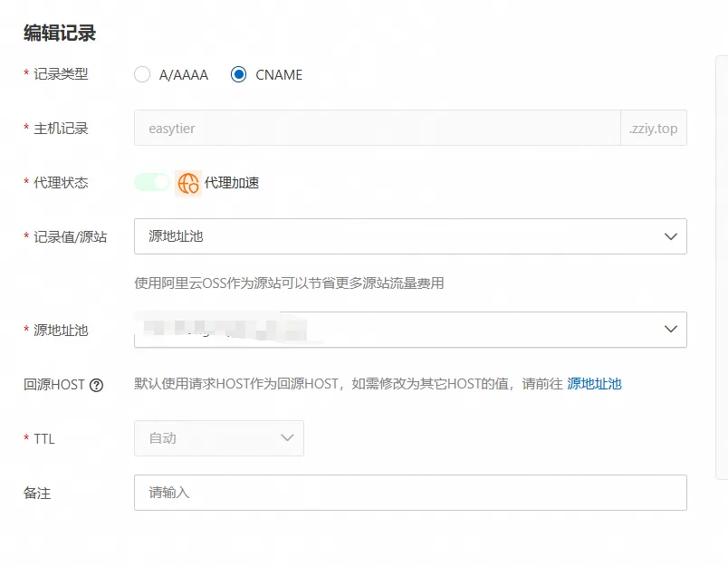Click the 备注 remark input field
The image size is (728, 566).
click(x=409, y=493)
